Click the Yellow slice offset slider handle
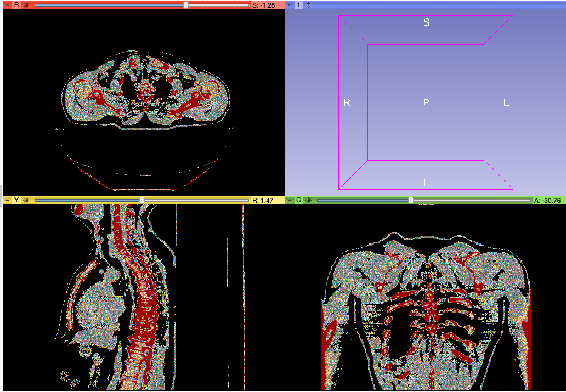 pos(142,200)
